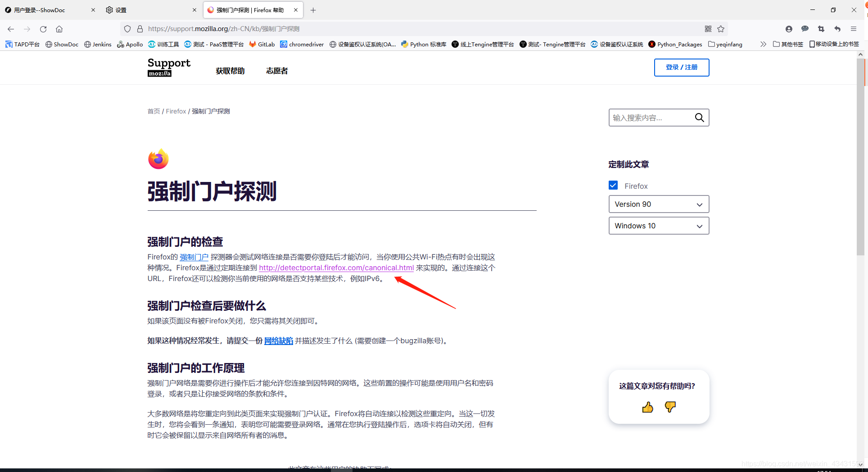Screen dimensions: 868x472
Task: Click the site security padlock icon
Action: pyautogui.click(x=140, y=29)
